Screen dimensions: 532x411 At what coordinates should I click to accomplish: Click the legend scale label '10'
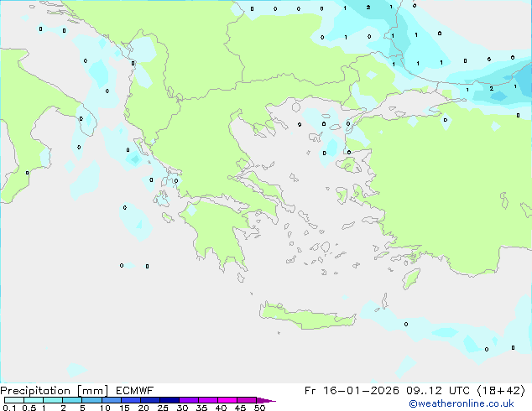pos(105,408)
